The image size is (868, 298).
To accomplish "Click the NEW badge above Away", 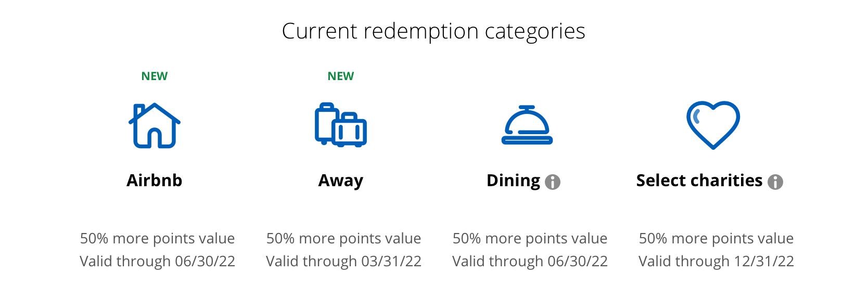I will [341, 76].
